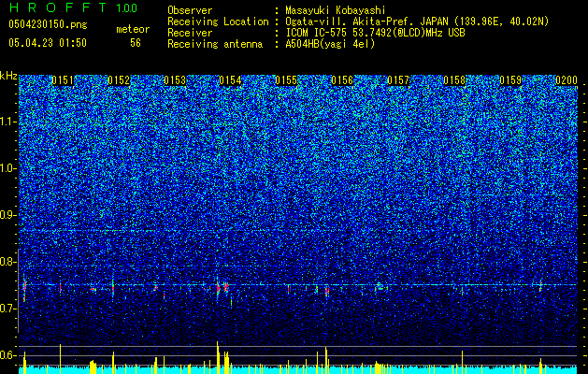The image size is (588, 374).
Task: Click the 0159 time marker
Action: tap(510, 80)
